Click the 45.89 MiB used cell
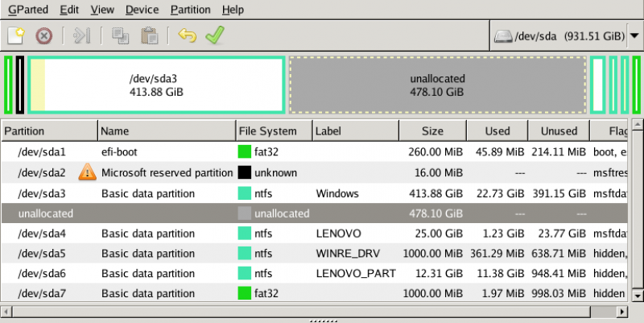The height and width of the screenshot is (323, 644). 500,152
